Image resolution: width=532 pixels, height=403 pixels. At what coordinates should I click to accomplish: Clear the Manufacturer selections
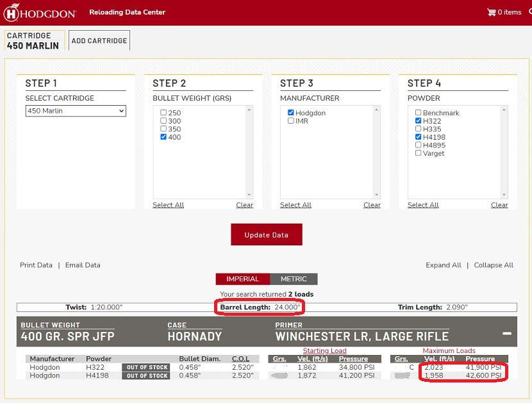(x=372, y=205)
